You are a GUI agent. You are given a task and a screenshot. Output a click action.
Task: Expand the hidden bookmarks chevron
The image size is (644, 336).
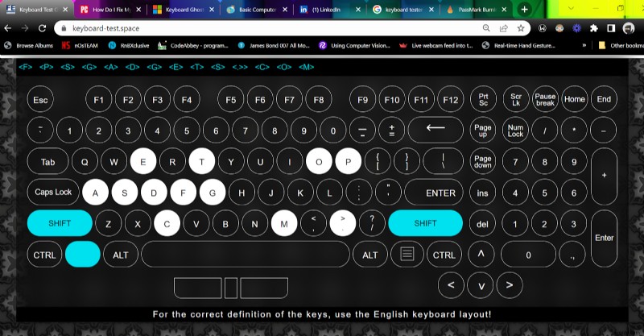point(584,45)
